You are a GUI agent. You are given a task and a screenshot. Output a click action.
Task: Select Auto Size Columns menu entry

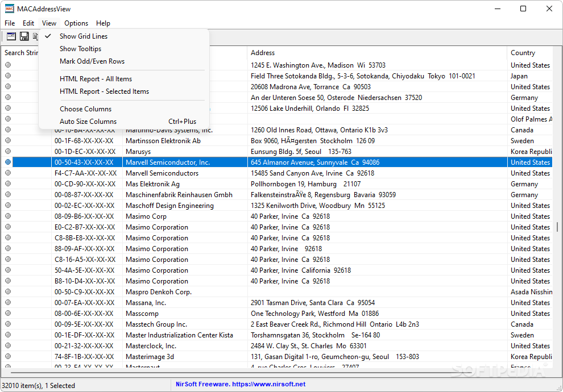[124, 122]
